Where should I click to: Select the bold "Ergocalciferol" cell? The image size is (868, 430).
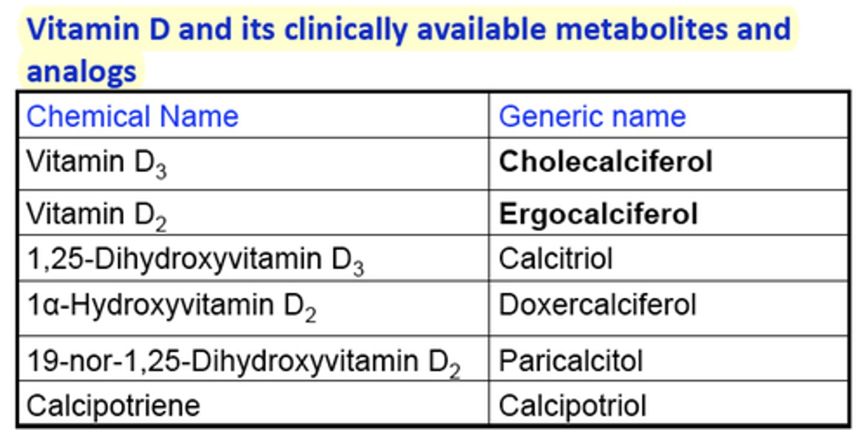point(599,214)
